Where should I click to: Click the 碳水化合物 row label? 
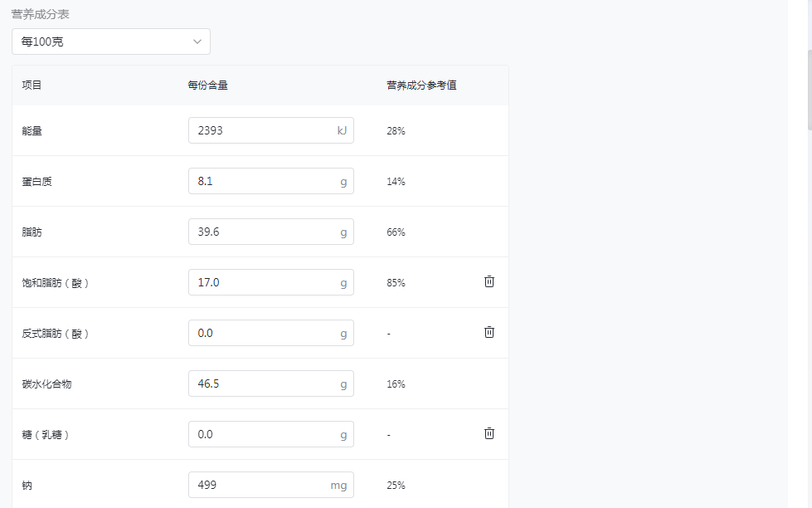[46, 384]
